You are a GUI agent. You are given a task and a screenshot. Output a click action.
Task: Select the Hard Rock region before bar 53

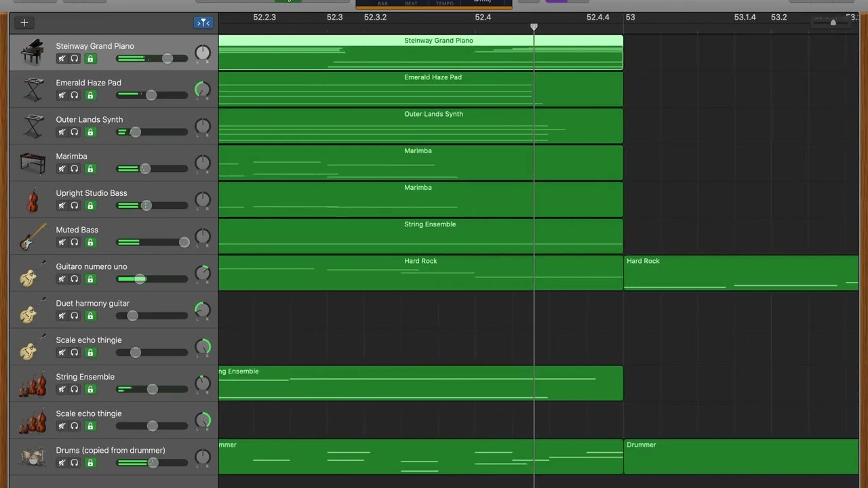click(420, 272)
